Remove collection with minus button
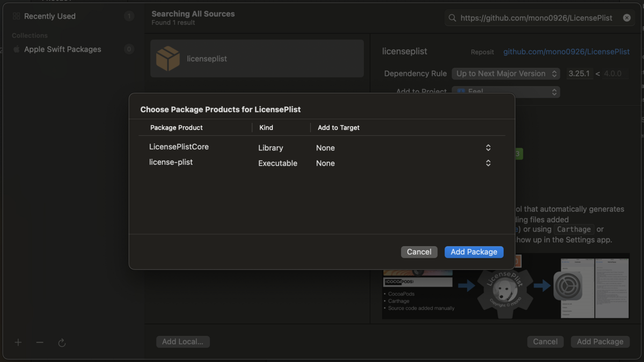Image resolution: width=644 pixels, height=362 pixels. tap(40, 342)
